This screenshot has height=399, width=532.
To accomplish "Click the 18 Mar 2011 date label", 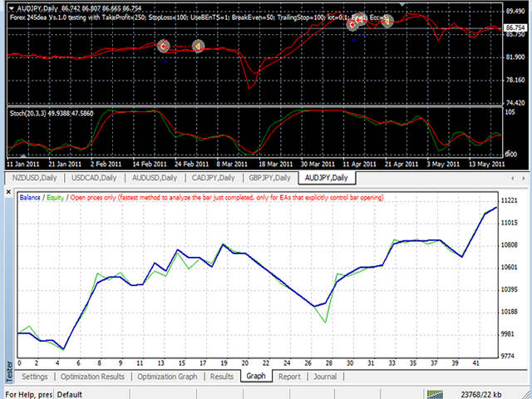I will (x=275, y=165).
